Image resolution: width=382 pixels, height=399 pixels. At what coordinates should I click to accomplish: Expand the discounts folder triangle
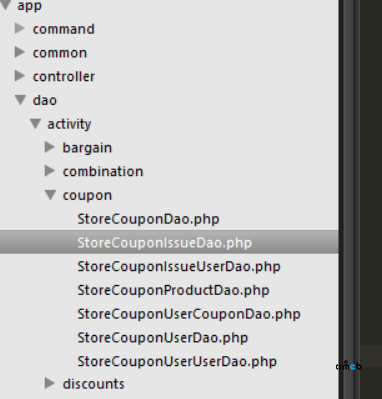click(x=50, y=383)
